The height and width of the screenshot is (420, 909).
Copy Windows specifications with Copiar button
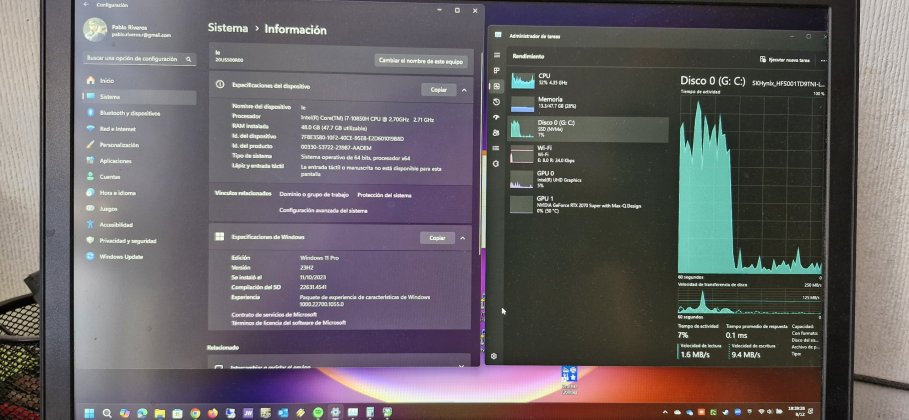coord(437,238)
